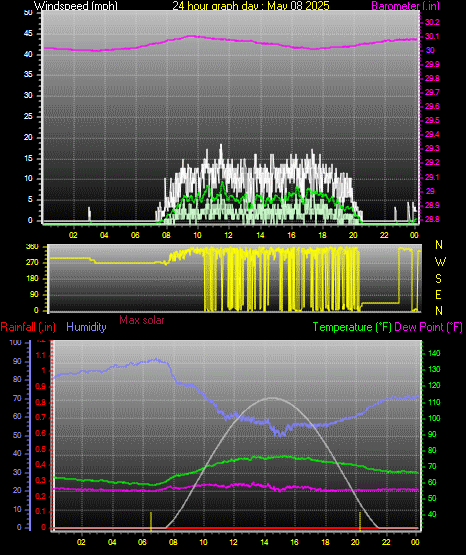Click the 29.3 barometer scale value
This screenshot has height=555, width=466.
pyautogui.click(x=432, y=148)
